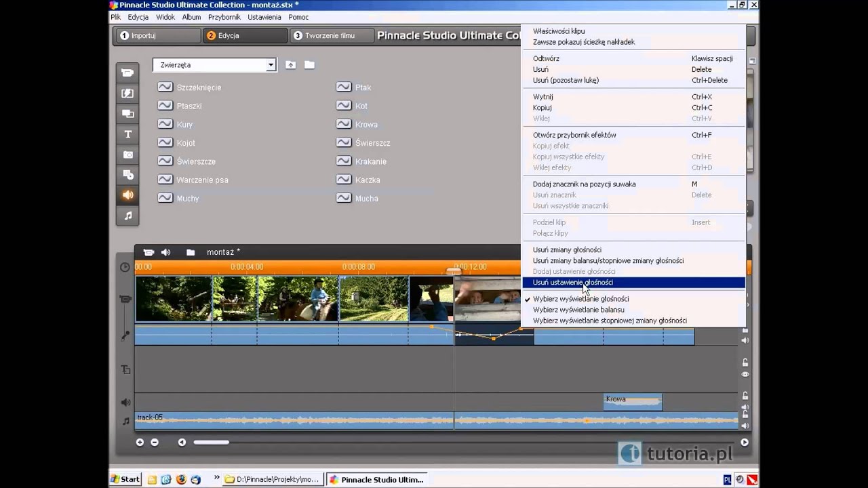The image size is (868, 488).
Task: Click the music track note header icon
Action: point(125,421)
